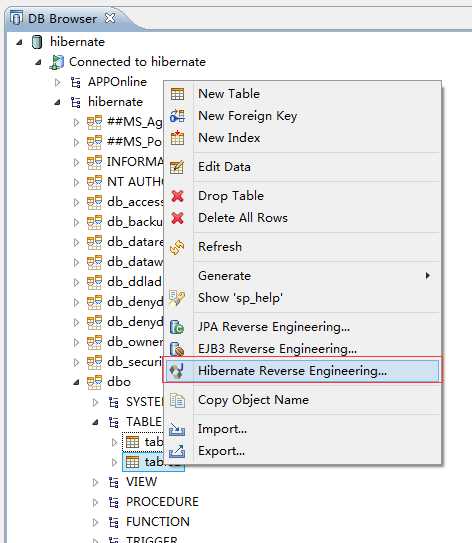The width and height of the screenshot is (472, 543).
Task: Click the Connected to hibernate connection icon
Action: [56, 62]
